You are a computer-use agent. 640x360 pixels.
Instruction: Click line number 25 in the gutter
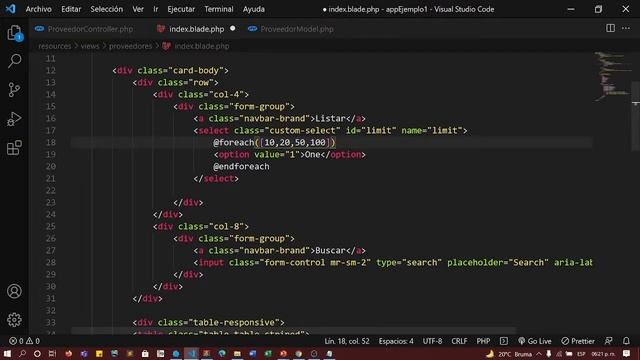click(x=50, y=227)
